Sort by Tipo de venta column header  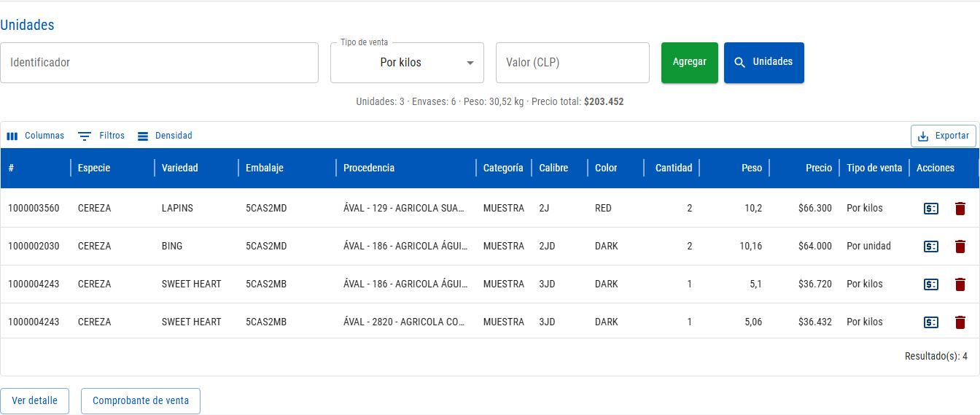pyautogui.click(x=874, y=168)
